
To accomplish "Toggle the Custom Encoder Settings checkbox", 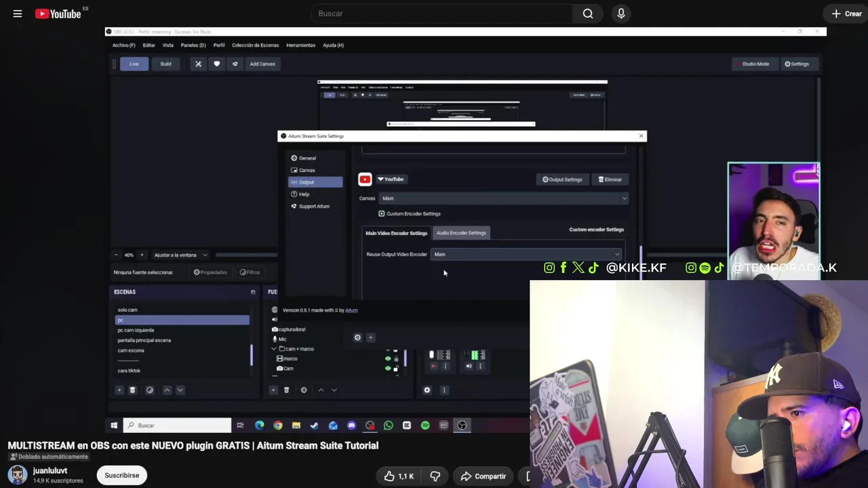I will pos(382,213).
